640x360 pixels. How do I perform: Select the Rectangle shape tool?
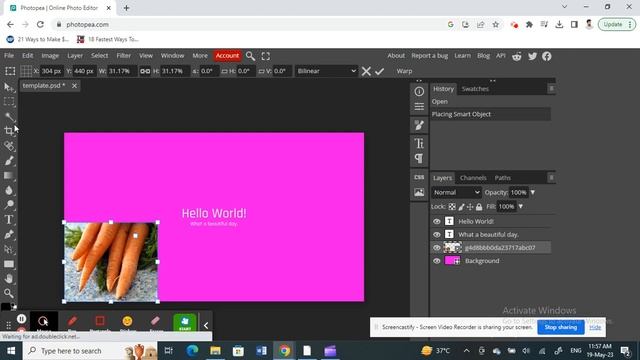[x=9, y=264]
